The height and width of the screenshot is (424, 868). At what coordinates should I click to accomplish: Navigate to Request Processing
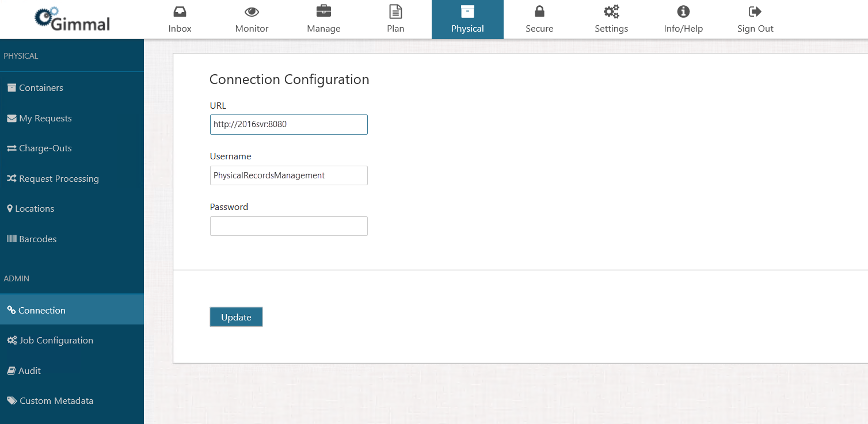[x=59, y=179]
